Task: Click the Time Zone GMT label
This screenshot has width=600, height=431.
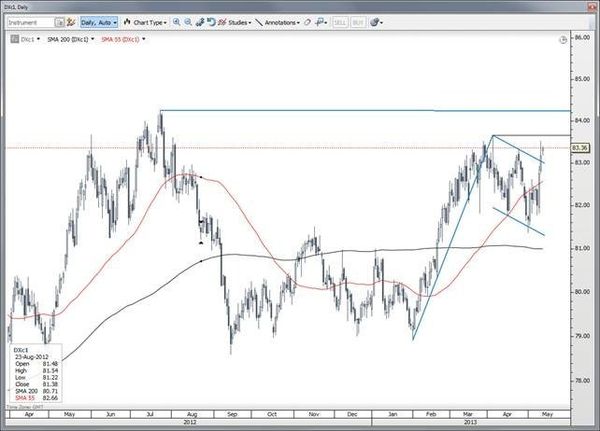Action: click(25, 407)
